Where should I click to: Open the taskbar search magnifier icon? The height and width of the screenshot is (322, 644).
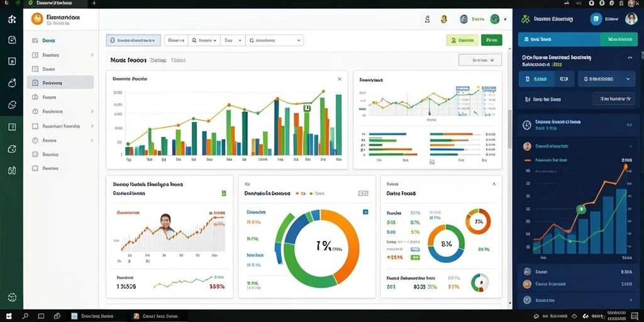pyautogui.click(x=25, y=316)
